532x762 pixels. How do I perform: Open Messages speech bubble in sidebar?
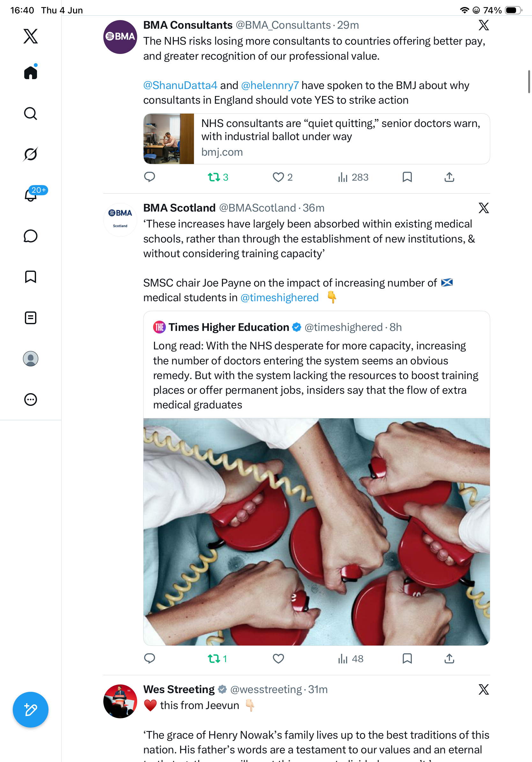click(31, 236)
